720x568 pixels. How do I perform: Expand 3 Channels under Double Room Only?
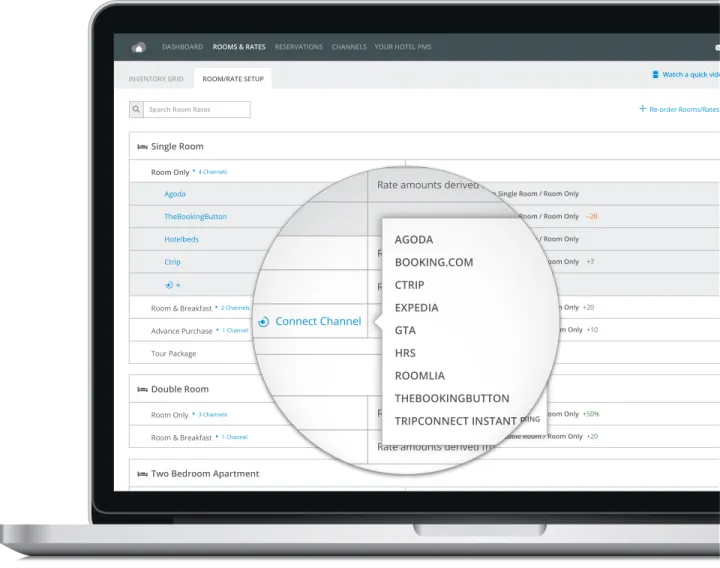point(213,414)
